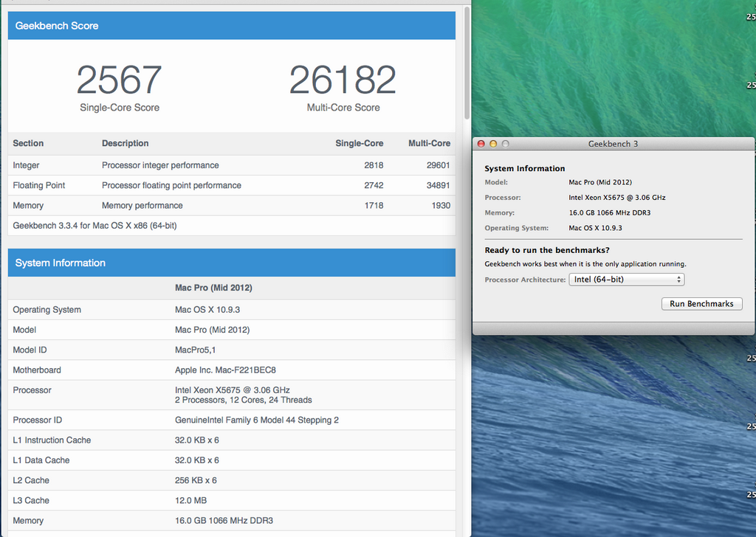The image size is (756, 537).
Task: Click the results page vertical scrollbar
Action: coord(467,63)
